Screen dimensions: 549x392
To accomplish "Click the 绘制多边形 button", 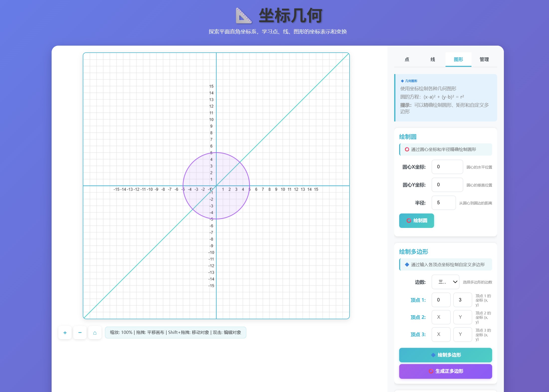I will click(446, 355).
